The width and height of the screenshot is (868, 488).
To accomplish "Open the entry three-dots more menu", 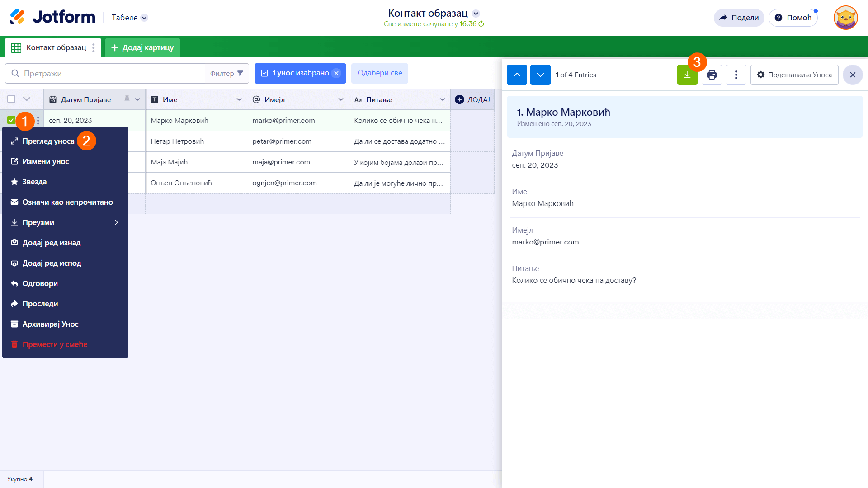I will [x=736, y=75].
